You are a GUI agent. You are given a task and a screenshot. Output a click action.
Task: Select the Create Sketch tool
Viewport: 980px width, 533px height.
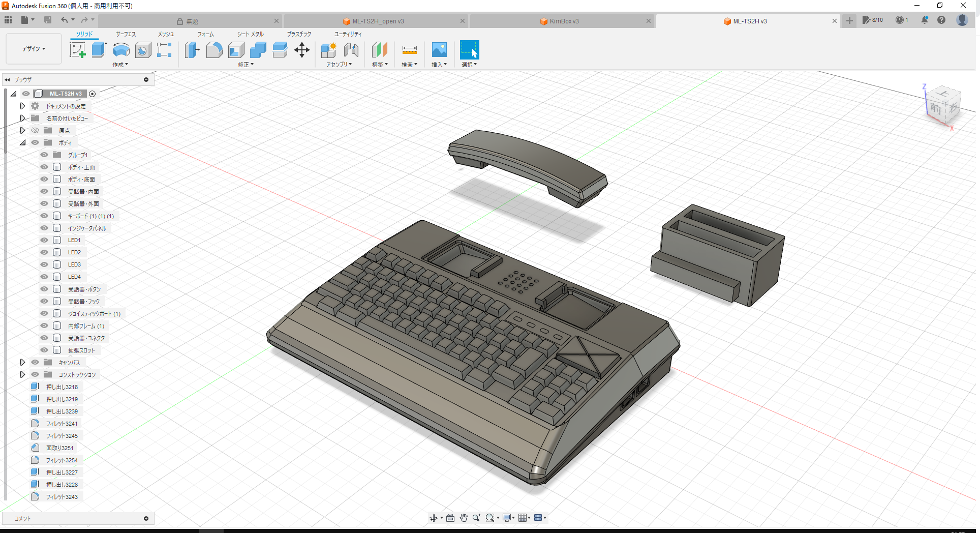click(77, 49)
